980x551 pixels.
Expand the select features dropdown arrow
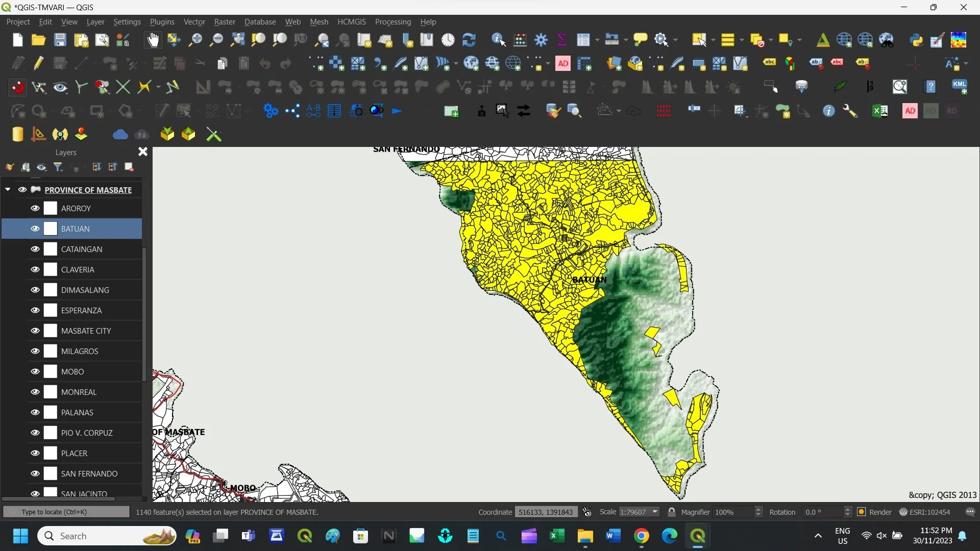coord(713,40)
